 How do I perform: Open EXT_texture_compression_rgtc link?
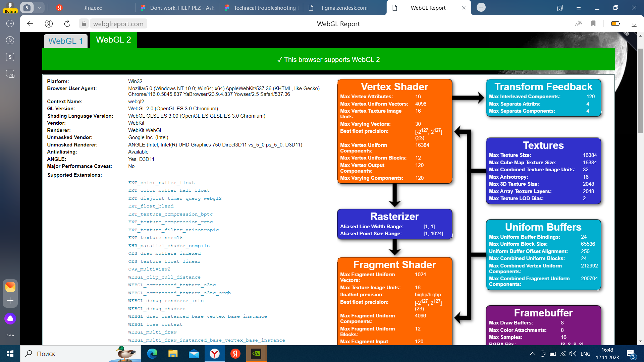170,222
